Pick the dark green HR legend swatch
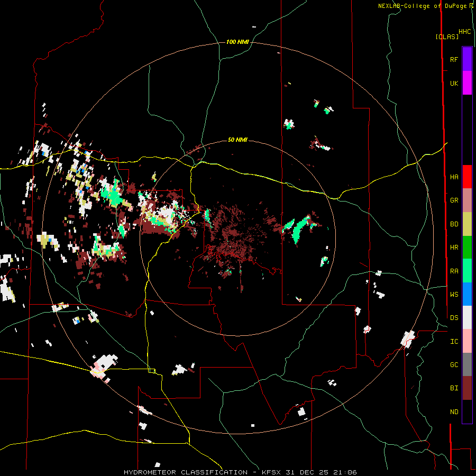The image size is (476, 476). tap(467, 248)
